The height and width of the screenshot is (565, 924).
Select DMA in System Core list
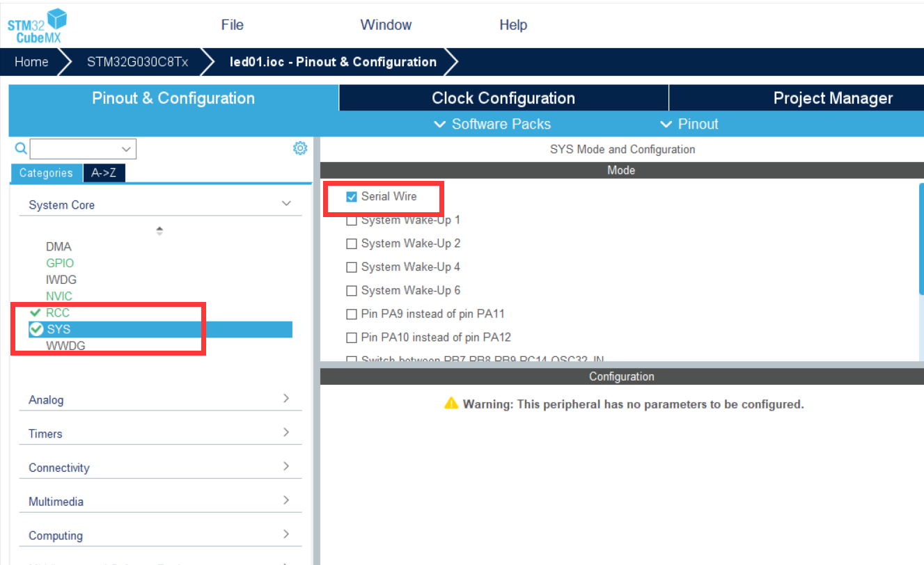tap(58, 247)
